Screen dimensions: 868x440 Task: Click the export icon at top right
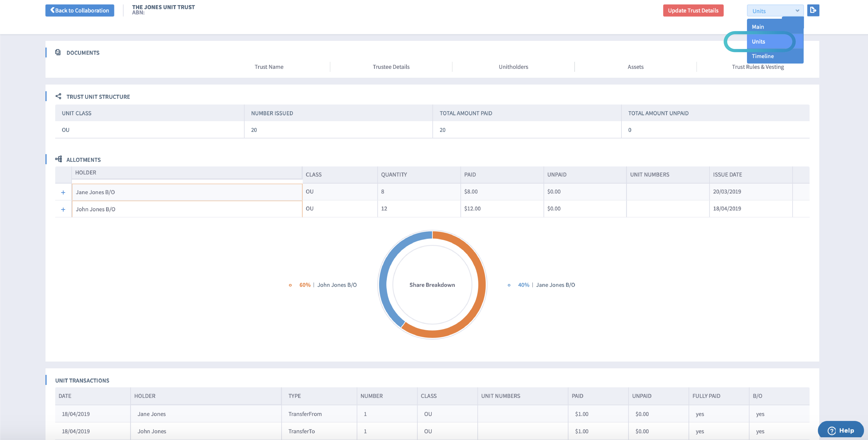coord(813,10)
